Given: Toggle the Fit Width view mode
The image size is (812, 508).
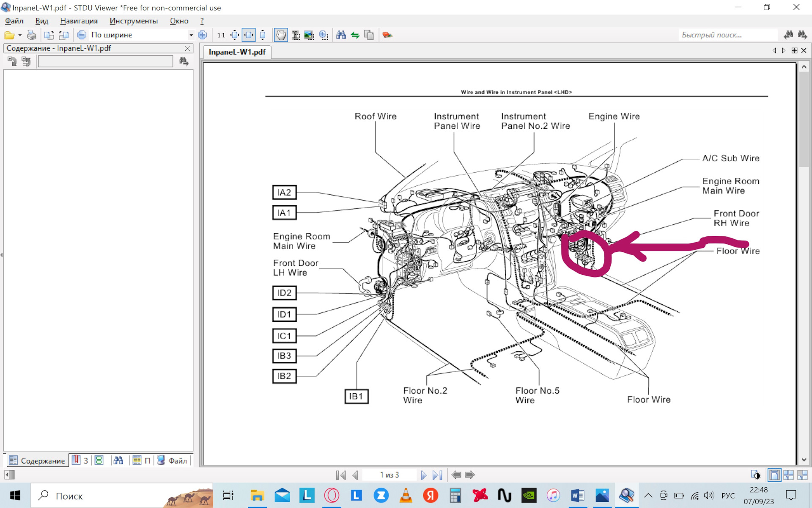Looking at the screenshot, I should point(249,35).
